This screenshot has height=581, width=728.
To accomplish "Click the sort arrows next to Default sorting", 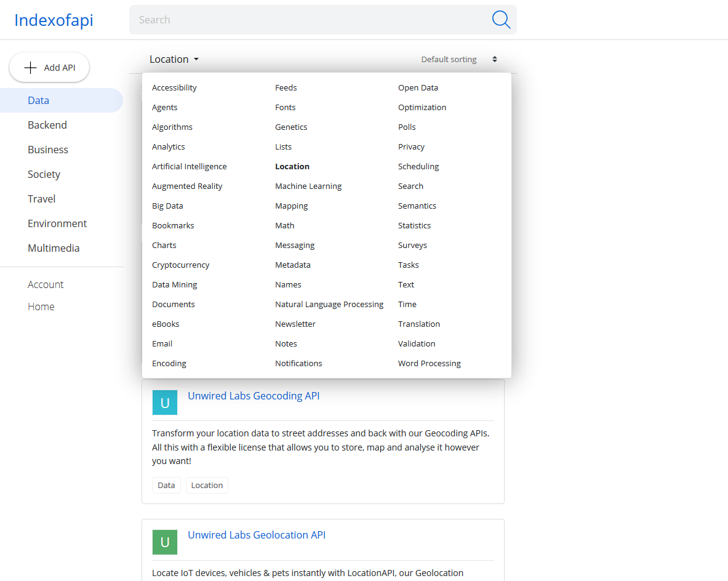I will click(494, 59).
